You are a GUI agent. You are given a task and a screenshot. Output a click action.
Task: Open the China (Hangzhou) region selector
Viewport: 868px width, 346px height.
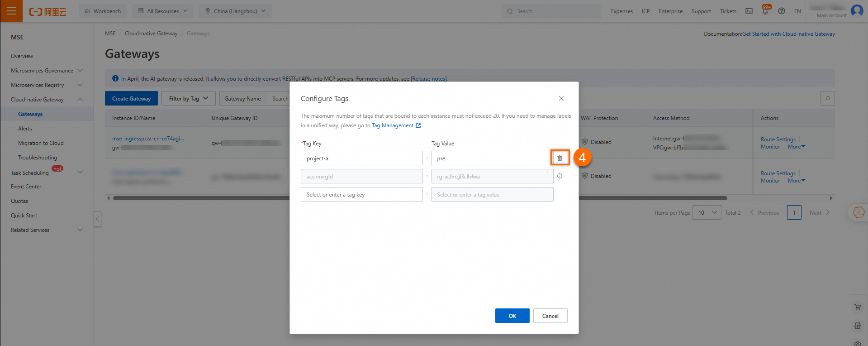click(x=235, y=11)
